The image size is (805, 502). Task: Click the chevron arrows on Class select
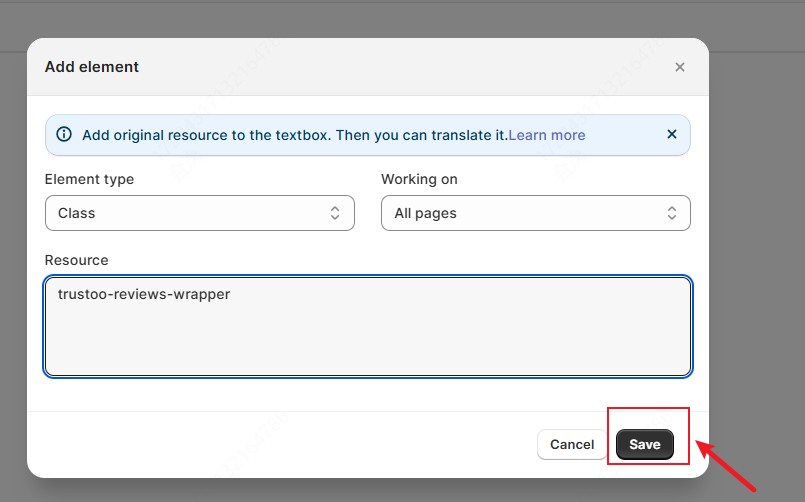tap(336, 213)
